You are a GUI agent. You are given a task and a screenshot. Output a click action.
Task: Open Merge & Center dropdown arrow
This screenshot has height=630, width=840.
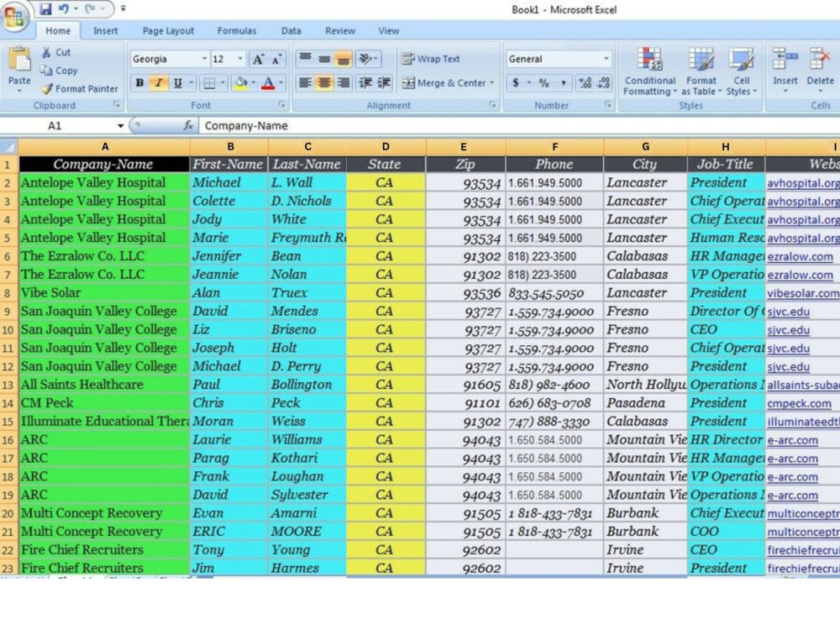pyautogui.click(x=491, y=83)
